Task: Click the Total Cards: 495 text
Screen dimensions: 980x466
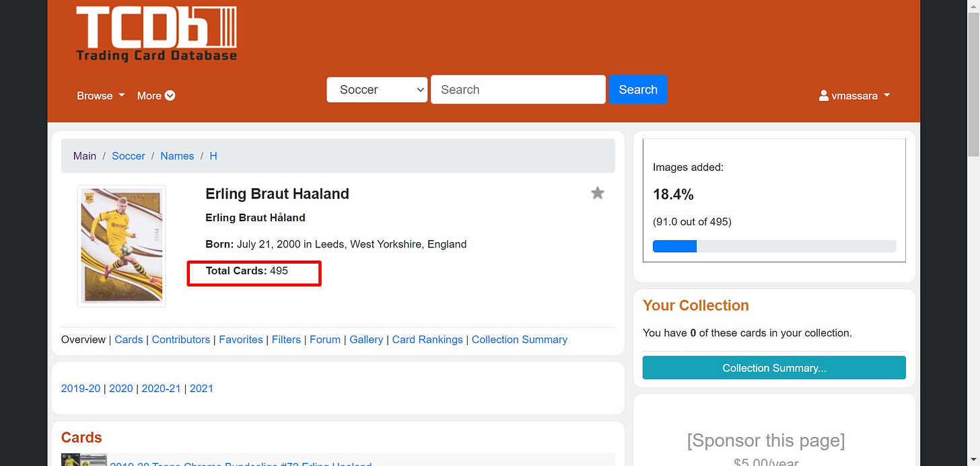Action: click(247, 271)
